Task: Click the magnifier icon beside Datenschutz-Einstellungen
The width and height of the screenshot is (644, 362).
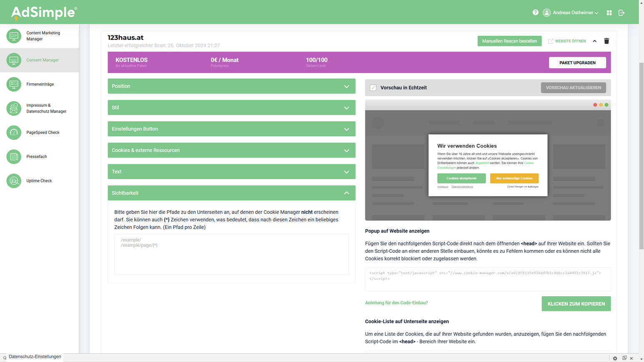Action: click(x=5, y=358)
